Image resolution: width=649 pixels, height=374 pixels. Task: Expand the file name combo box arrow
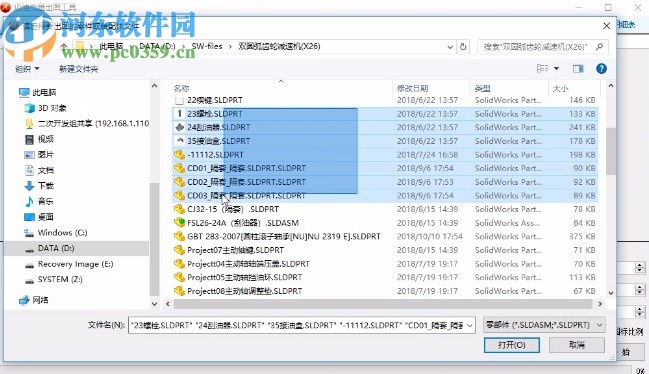point(470,326)
